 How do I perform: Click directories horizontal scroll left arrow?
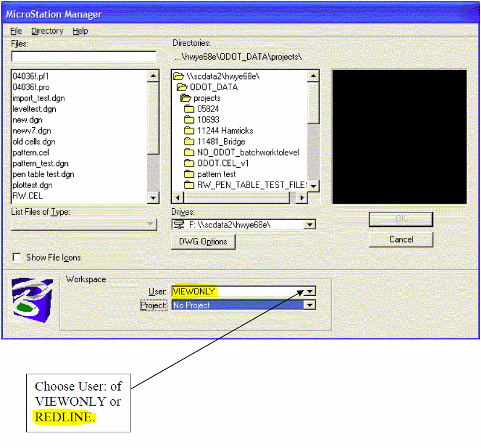click(x=178, y=198)
